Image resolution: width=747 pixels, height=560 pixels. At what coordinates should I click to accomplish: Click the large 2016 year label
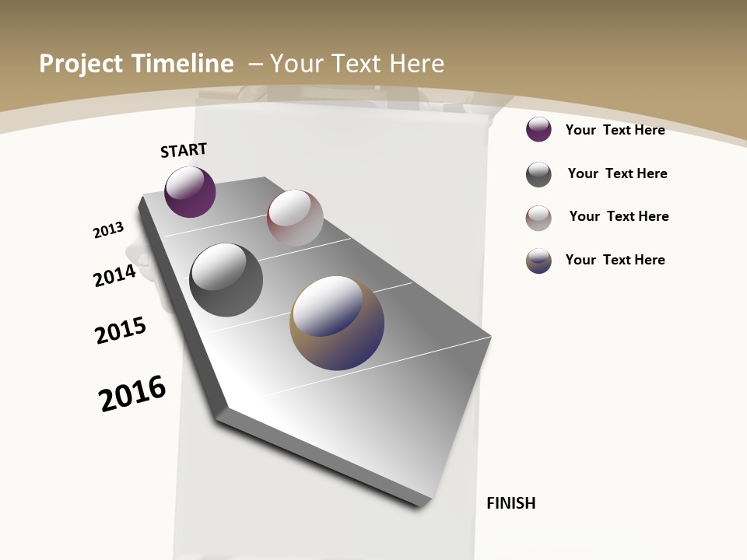pyautogui.click(x=131, y=393)
